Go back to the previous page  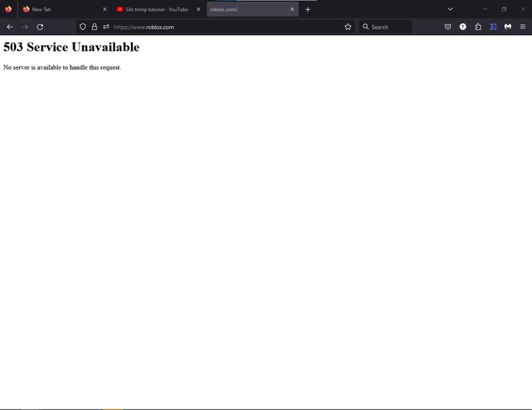(x=10, y=27)
